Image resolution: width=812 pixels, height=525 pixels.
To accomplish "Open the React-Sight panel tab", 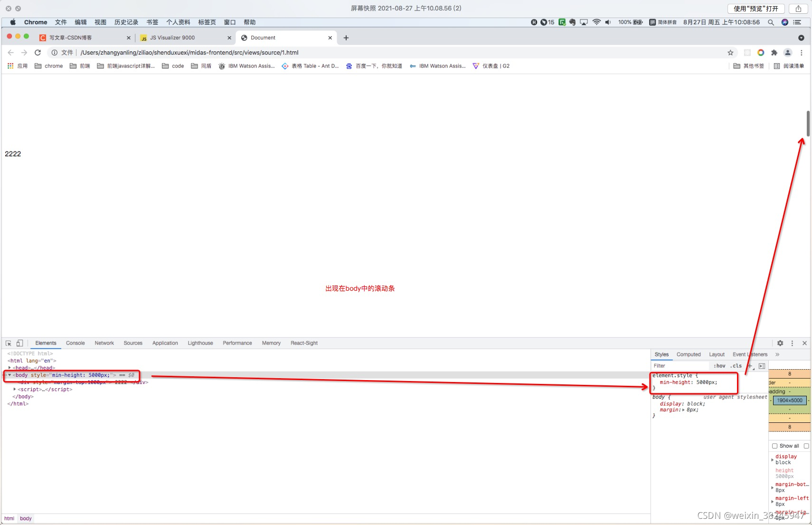I will point(304,343).
